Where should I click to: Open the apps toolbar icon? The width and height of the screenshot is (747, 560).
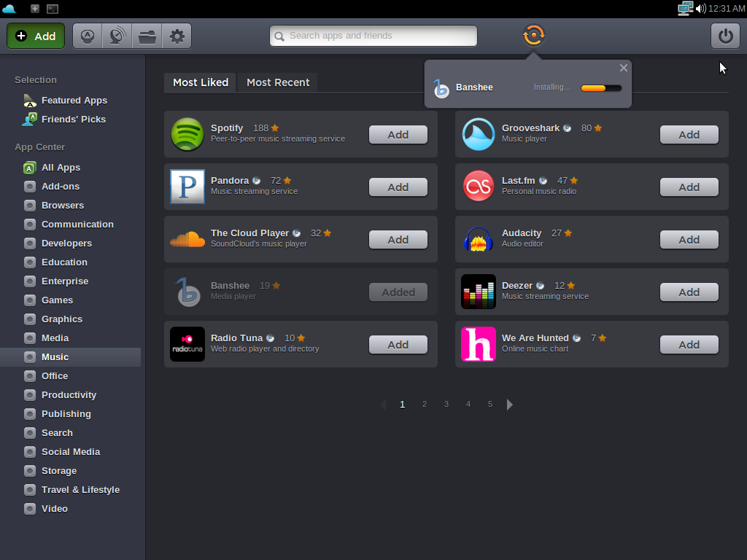[x=88, y=36]
